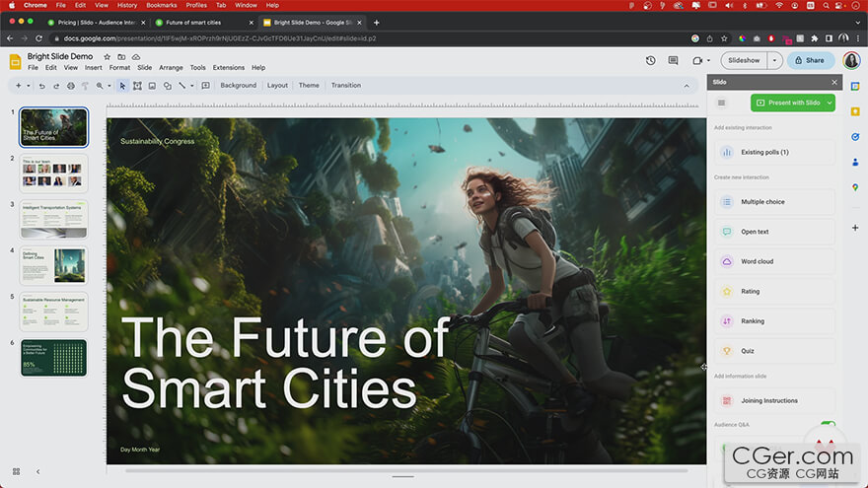Toggle the Audience Q&A switch
This screenshot has width=868, height=488.
pyautogui.click(x=827, y=426)
